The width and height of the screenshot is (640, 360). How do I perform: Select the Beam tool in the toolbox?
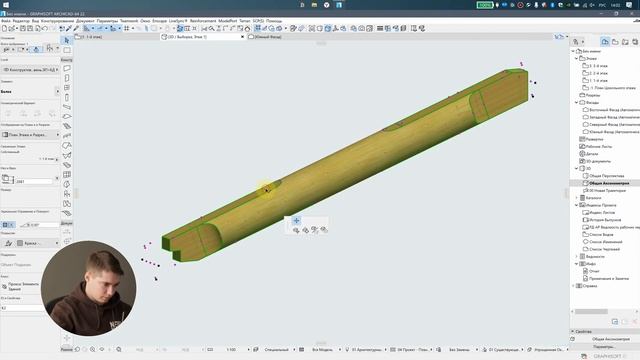click(67, 107)
